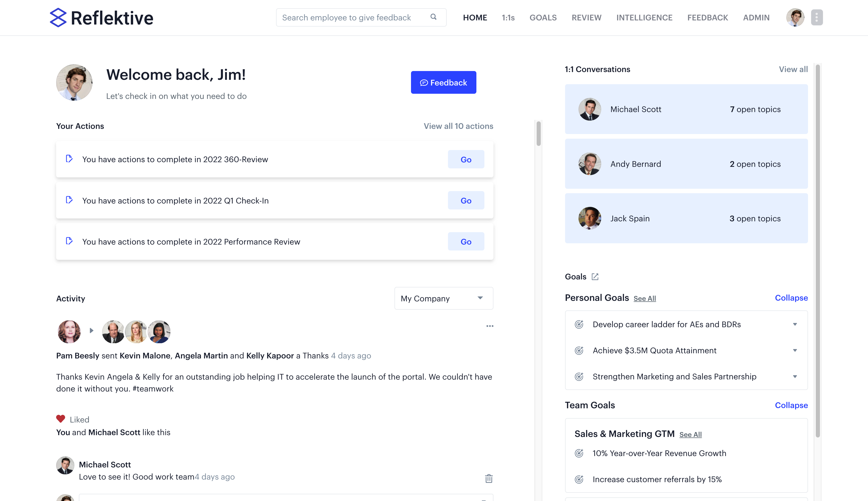The image size is (868, 501).
Task: Delete Michael Scott's comment via trash icon
Action: click(489, 479)
